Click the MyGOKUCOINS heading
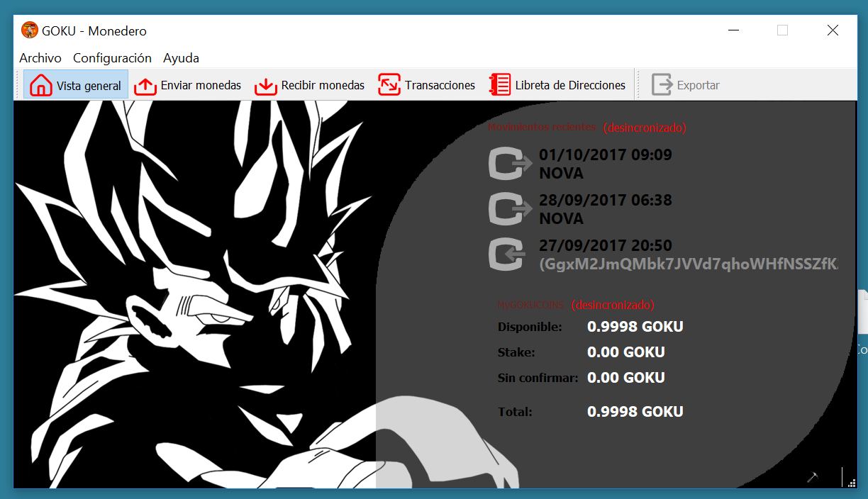The height and width of the screenshot is (499, 868). tap(531, 305)
